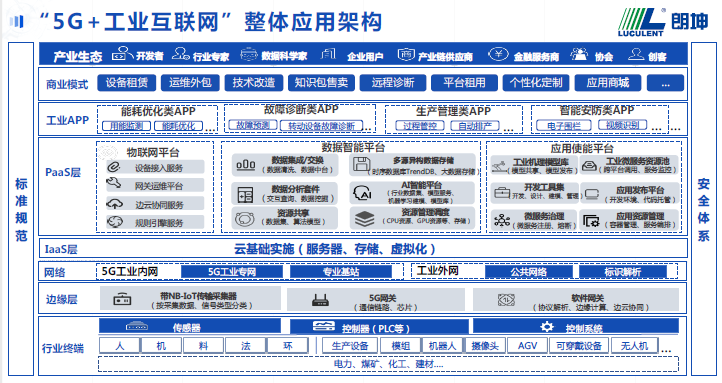The height and width of the screenshot is (383, 722).
Task: Select the 远程诊断 box
Action: tap(393, 83)
